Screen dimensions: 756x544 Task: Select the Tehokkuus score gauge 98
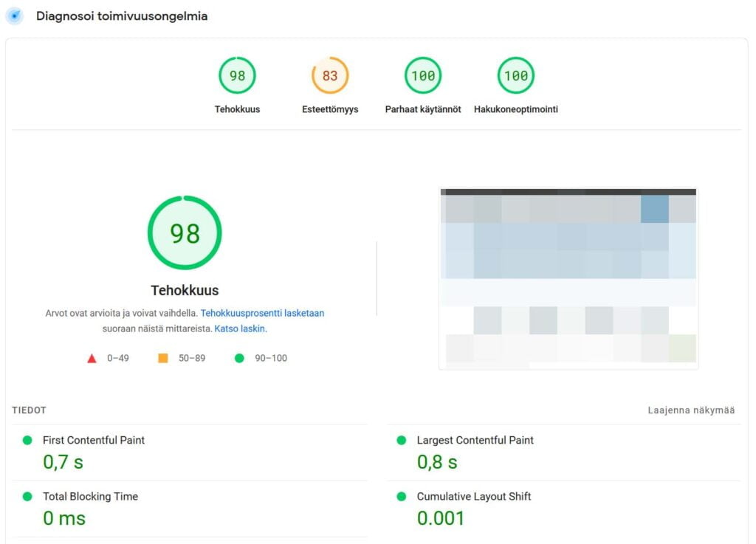pyautogui.click(x=237, y=75)
